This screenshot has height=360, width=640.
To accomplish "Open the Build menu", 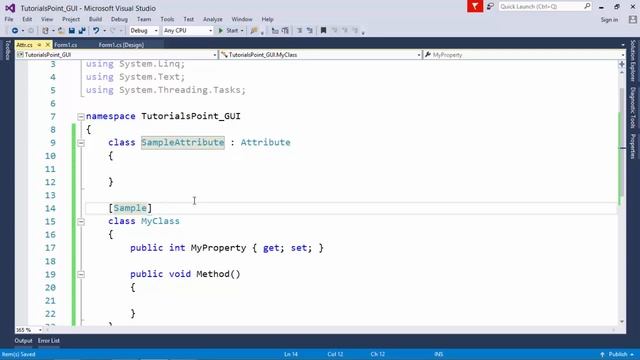I will click(95, 19).
